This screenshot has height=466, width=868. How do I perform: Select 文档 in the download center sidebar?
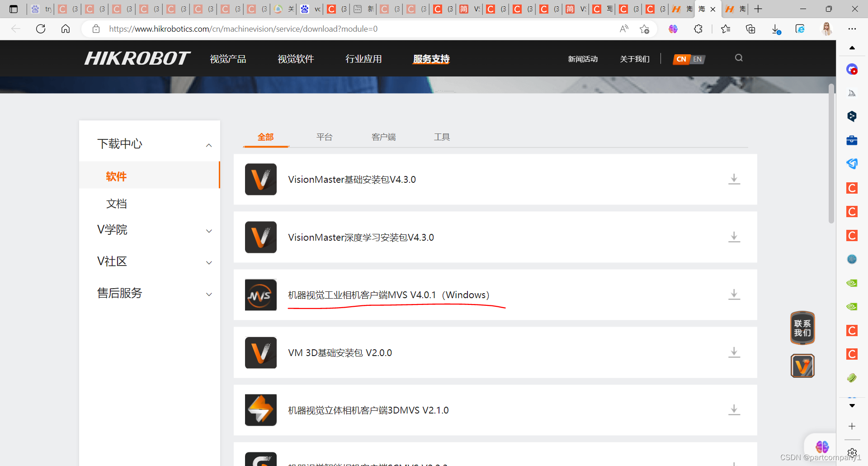116,204
